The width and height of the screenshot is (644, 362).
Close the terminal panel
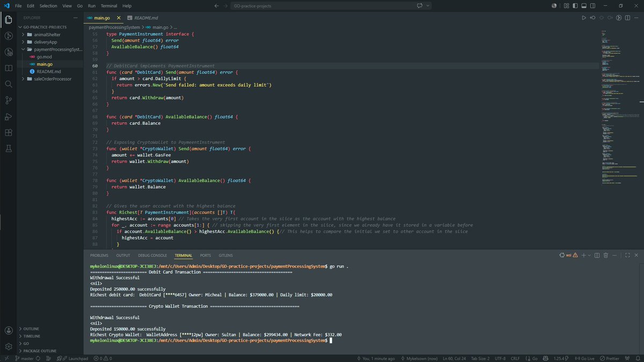coord(635,255)
